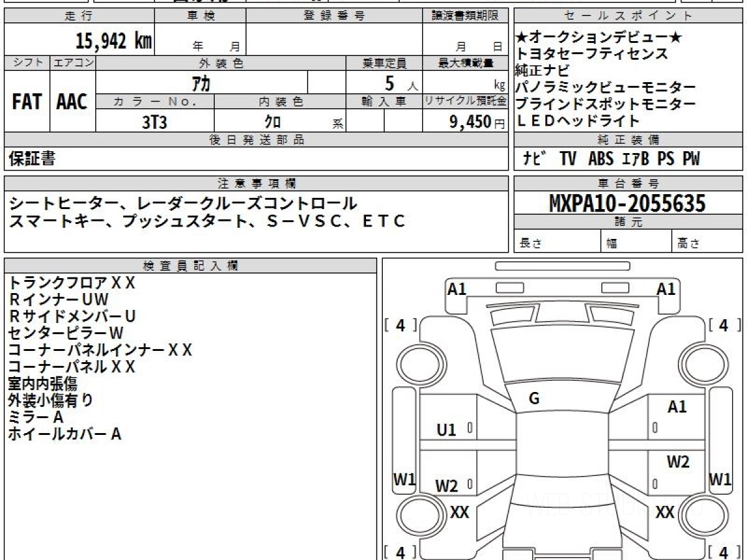The image size is (747, 560).
Task: Click the 最大積載量 header
Action: (465, 63)
